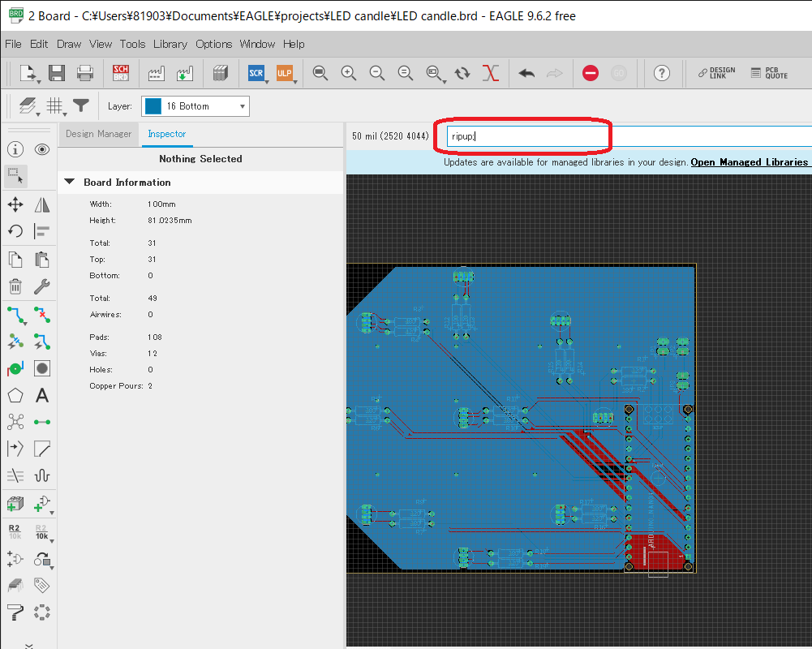This screenshot has height=649, width=812.
Task: Open the Value 10k tool dropdown
Action: (42, 532)
